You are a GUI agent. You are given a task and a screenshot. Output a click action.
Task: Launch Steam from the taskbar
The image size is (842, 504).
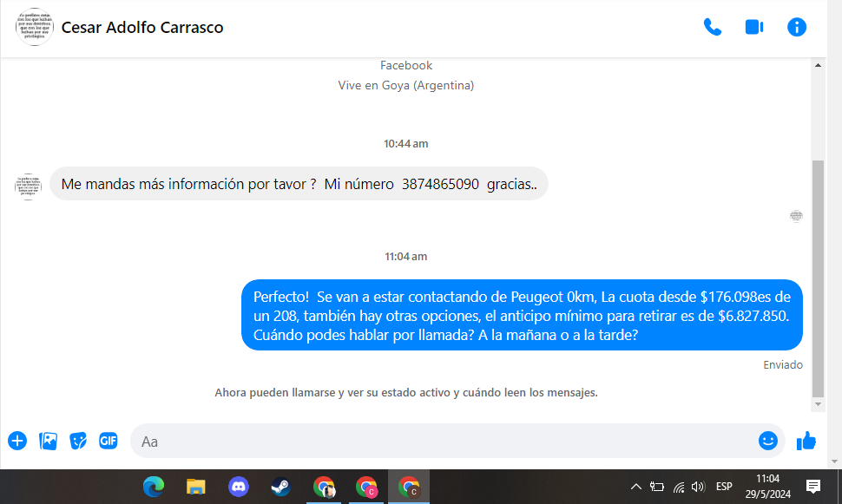(x=280, y=487)
